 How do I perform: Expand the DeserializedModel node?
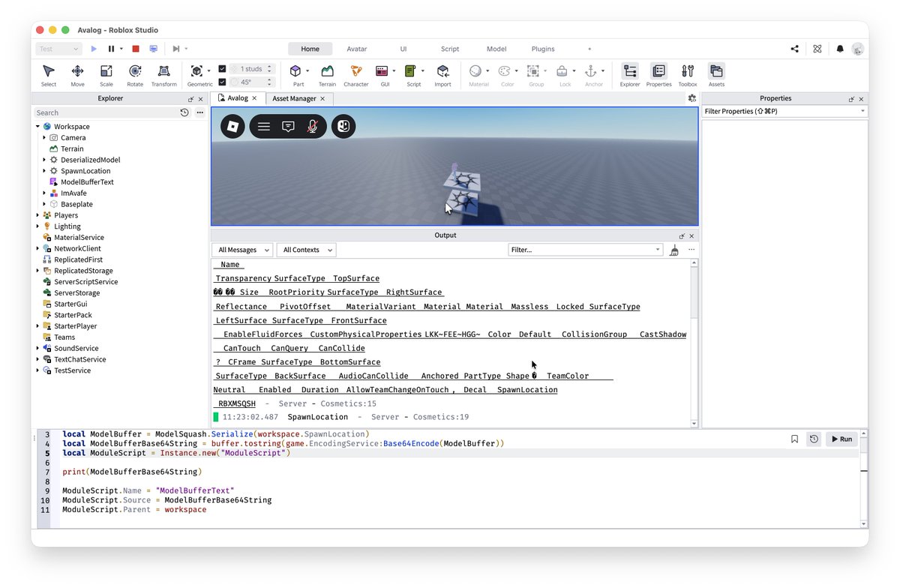point(45,160)
